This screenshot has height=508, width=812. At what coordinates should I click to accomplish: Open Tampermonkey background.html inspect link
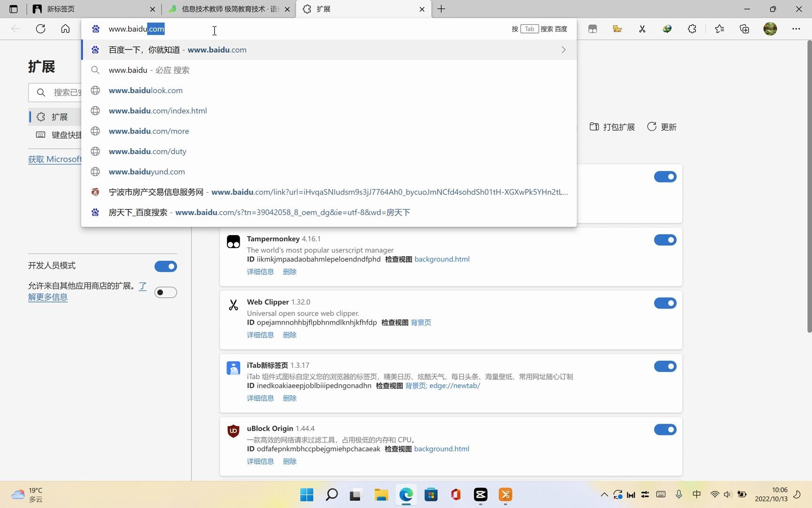click(442, 259)
